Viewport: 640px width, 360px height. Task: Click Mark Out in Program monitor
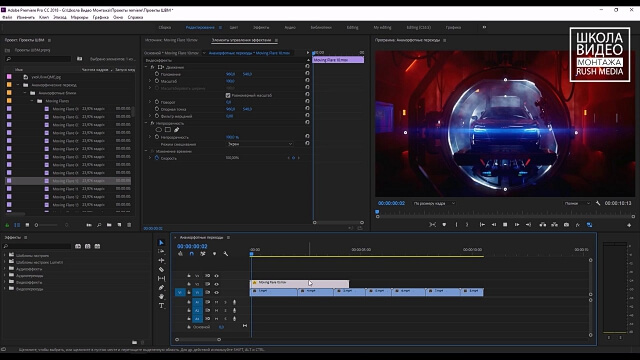click(467, 224)
